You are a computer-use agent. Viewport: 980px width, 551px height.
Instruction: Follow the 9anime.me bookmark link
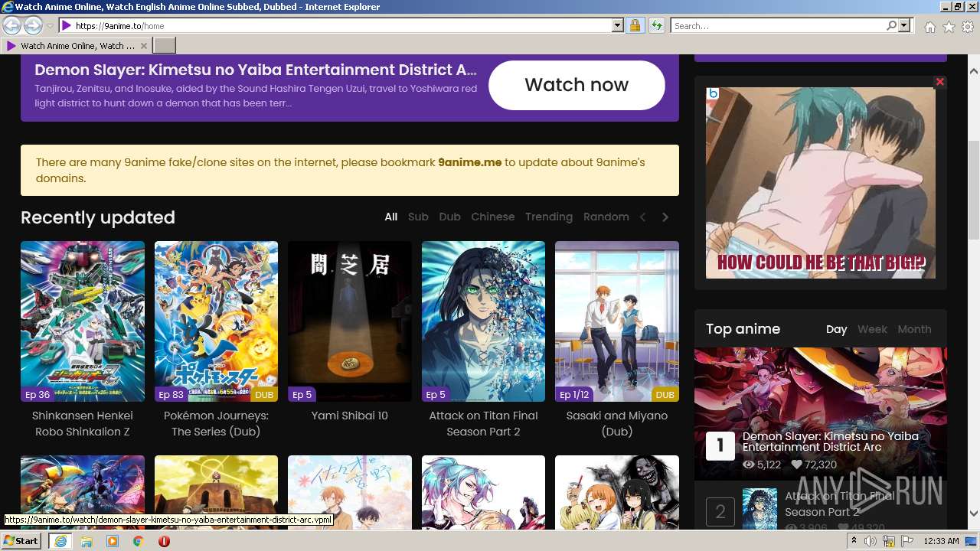(x=469, y=162)
